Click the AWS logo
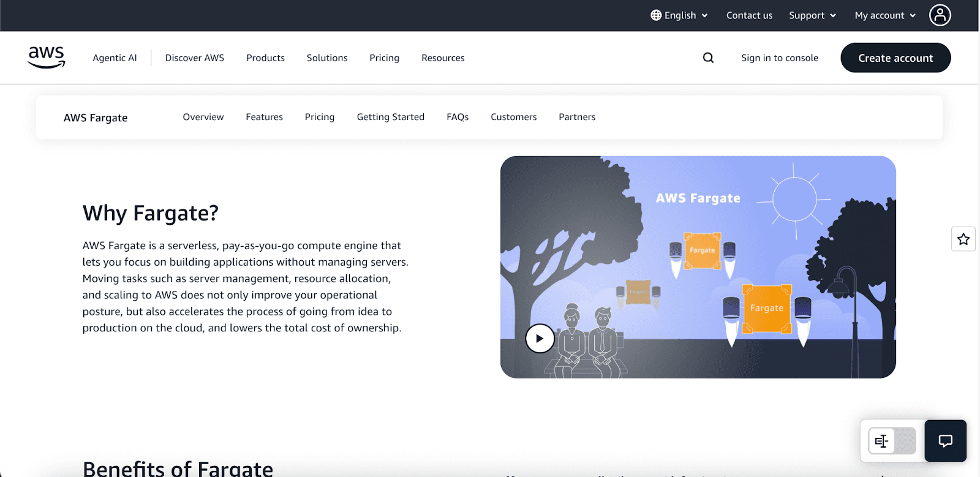 click(x=47, y=58)
